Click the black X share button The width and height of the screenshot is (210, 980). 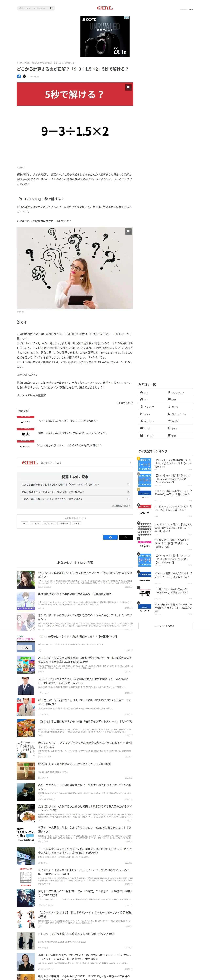[126, 537]
